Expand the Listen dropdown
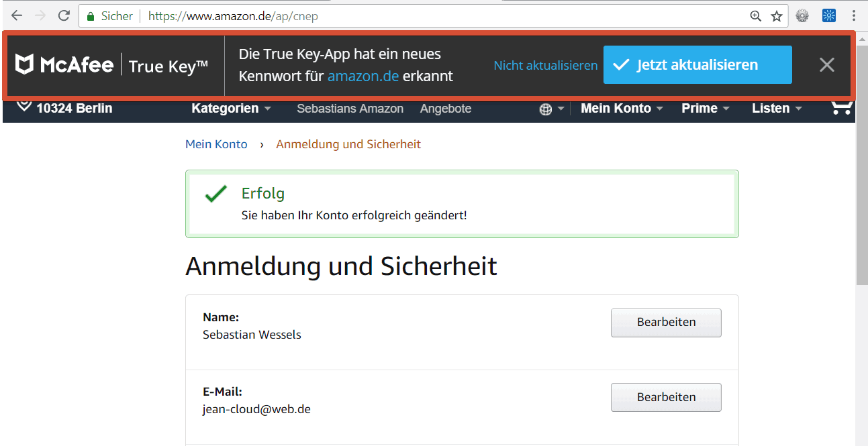 777,108
